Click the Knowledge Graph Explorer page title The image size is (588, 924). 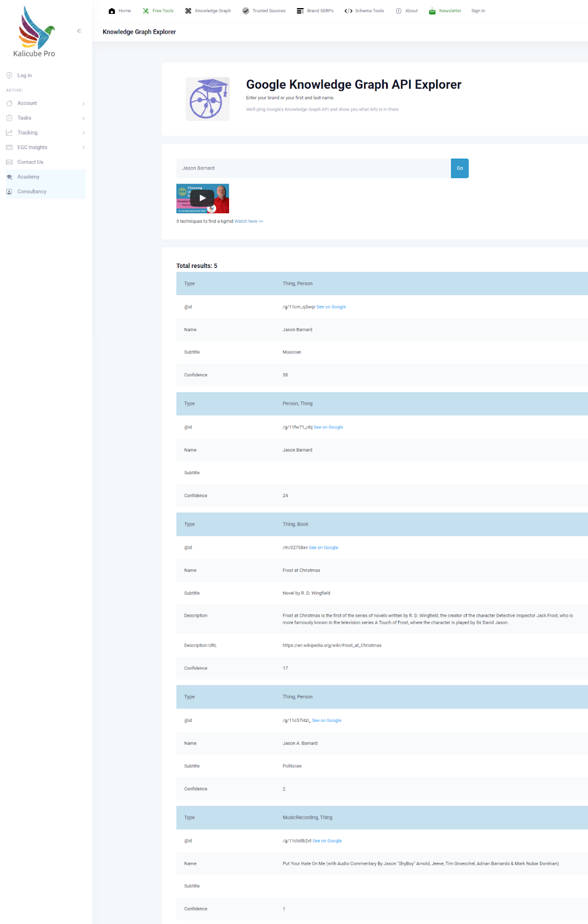pyautogui.click(x=139, y=32)
